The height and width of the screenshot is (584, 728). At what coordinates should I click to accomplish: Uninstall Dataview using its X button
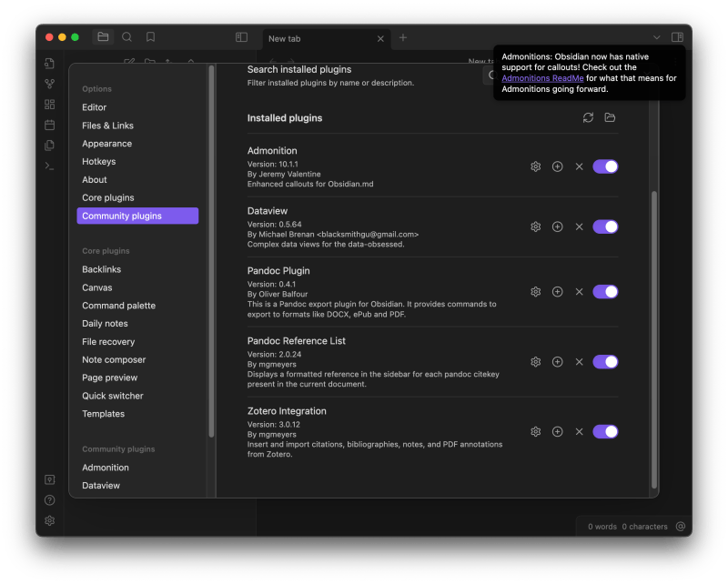(579, 227)
